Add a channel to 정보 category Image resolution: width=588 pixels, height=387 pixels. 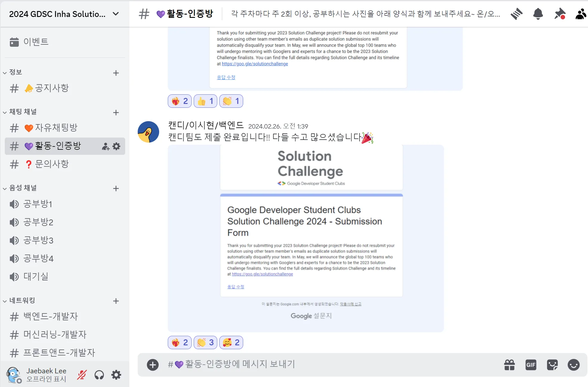pos(116,73)
